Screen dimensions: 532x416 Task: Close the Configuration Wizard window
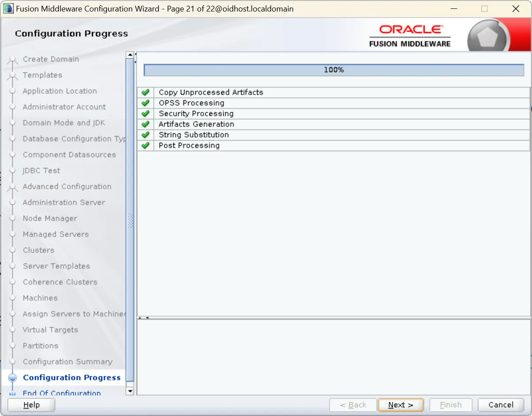(515, 9)
